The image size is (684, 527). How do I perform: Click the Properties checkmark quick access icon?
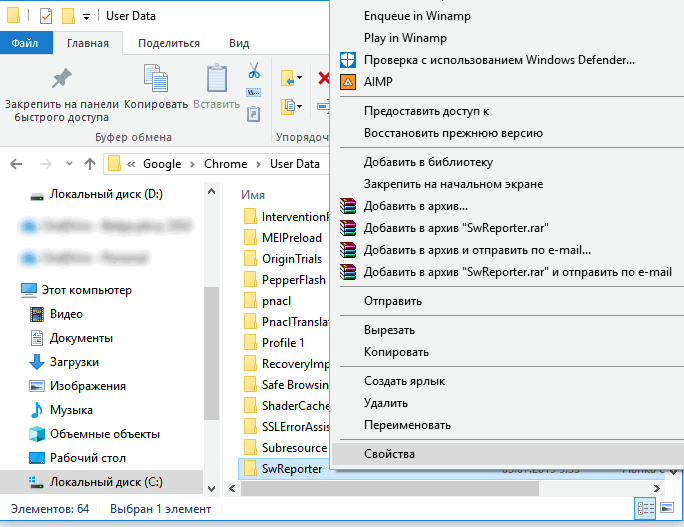46,16
